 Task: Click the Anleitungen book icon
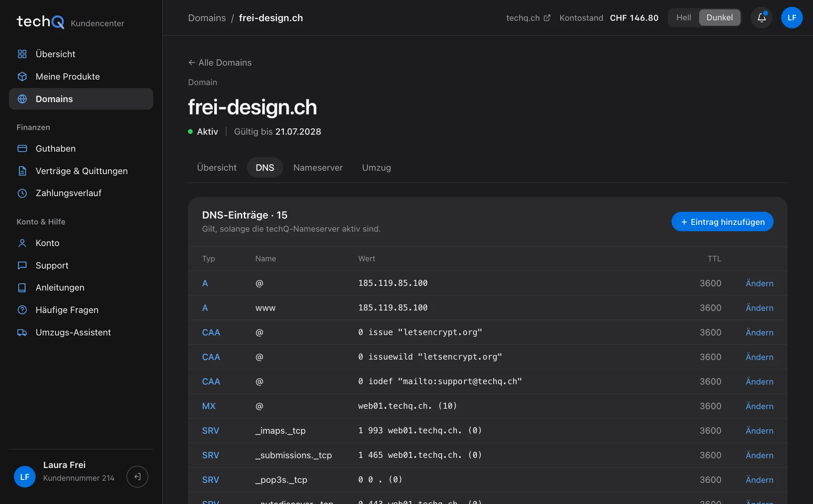(x=22, y=288)
